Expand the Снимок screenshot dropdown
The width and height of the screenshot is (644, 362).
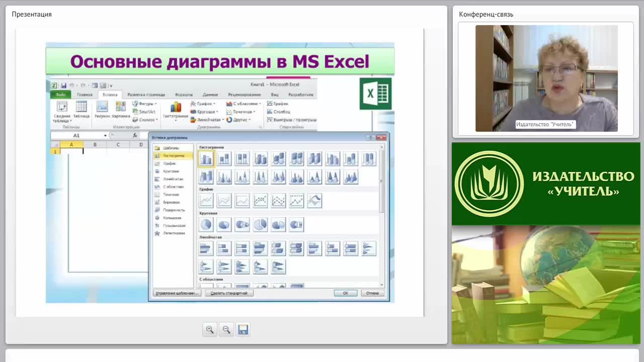(145, 120)
